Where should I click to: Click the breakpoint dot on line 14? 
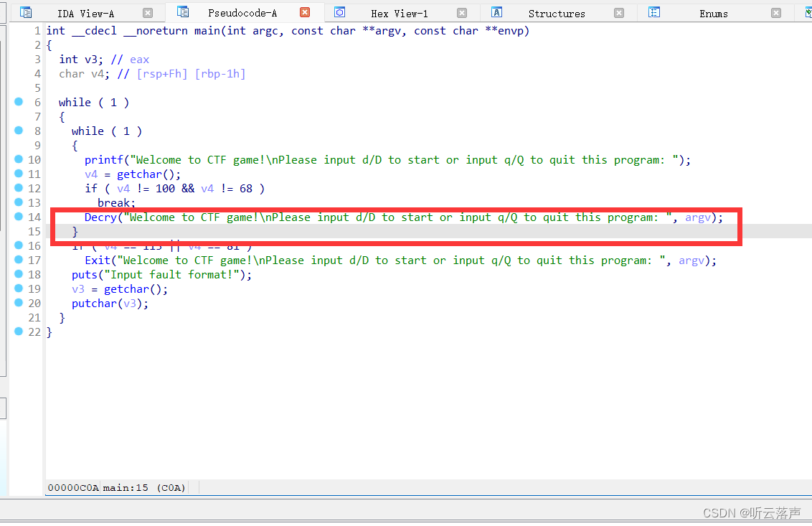pos(19,217)
